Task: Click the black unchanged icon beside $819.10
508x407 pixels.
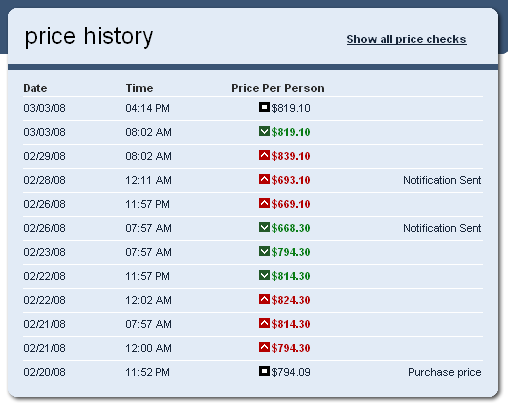Action: [264, 107]
